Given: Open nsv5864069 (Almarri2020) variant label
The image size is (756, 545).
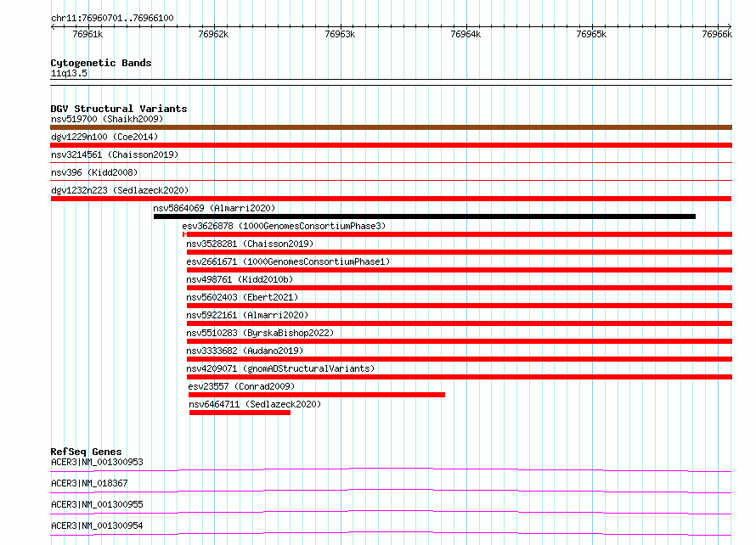Looking at the screenshot, I should [x=214, y=208].
